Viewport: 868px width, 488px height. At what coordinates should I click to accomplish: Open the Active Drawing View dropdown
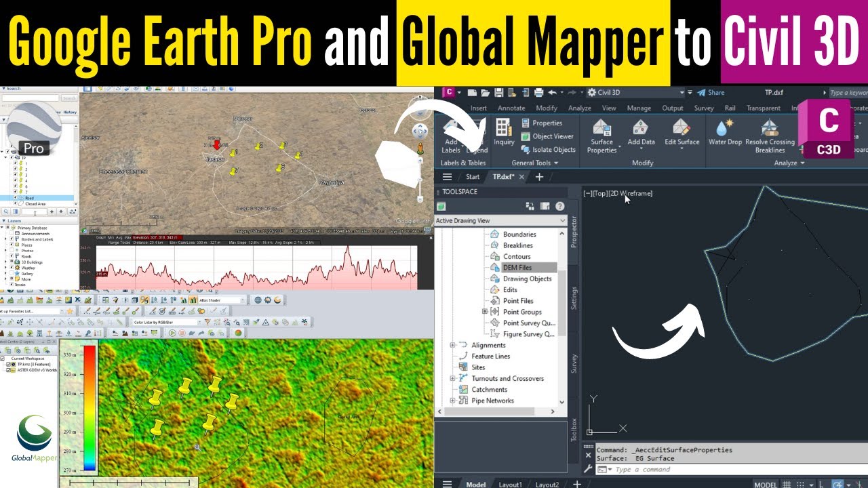(x=500, y=221)
